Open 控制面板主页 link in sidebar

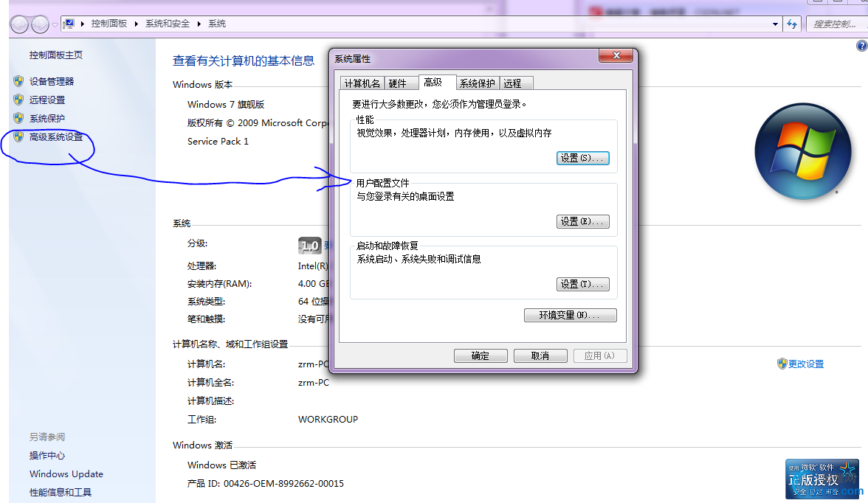(x=56, y=55)
